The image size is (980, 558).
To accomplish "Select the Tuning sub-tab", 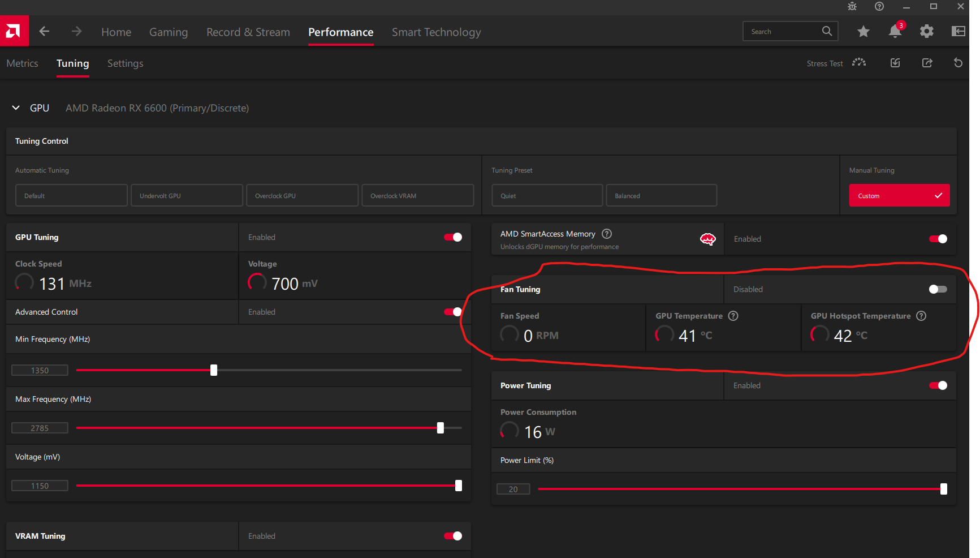I will [x=73, y=63].
